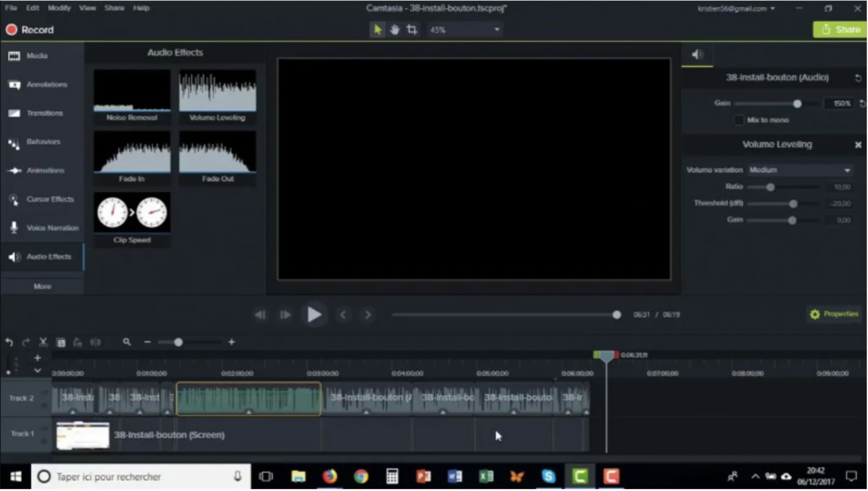The image size is (868, 491).
Task: Go to previous marker arrow
Action: [343, 315]
